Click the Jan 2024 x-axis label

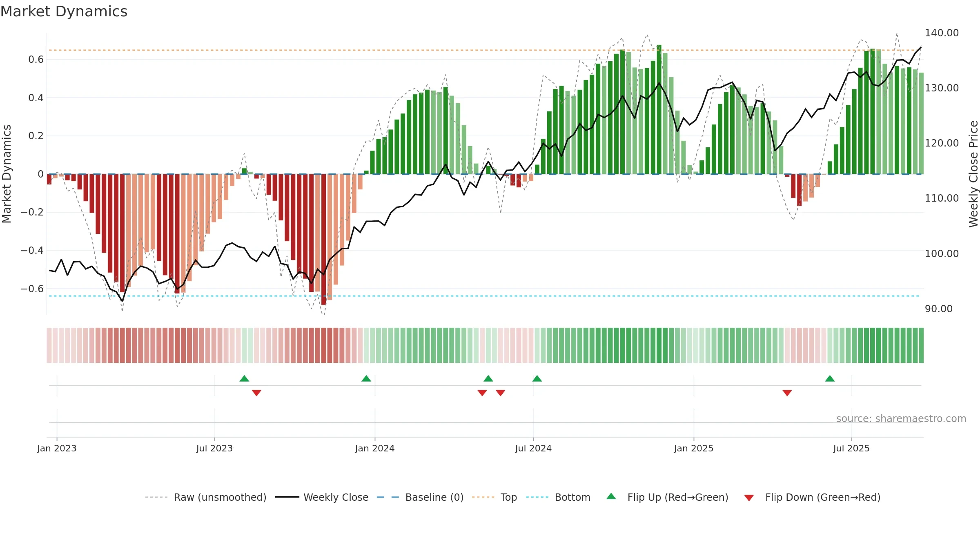[x=375, y=448]
